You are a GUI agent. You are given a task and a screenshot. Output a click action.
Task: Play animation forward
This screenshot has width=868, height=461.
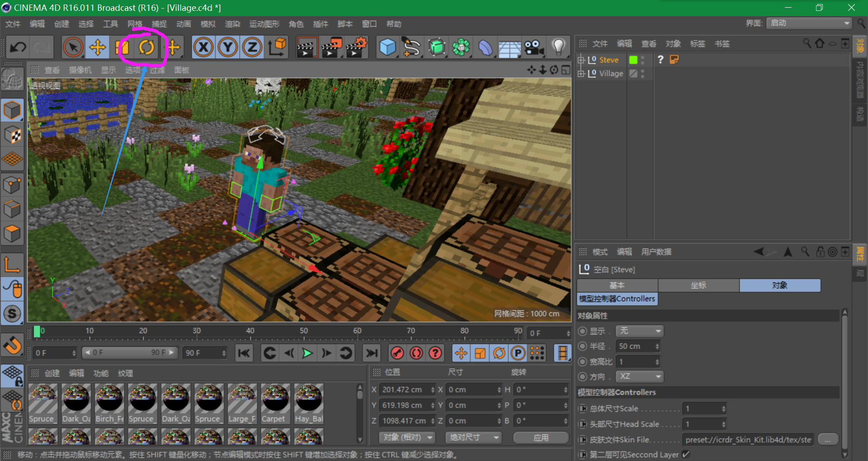(x=307, y=353)
